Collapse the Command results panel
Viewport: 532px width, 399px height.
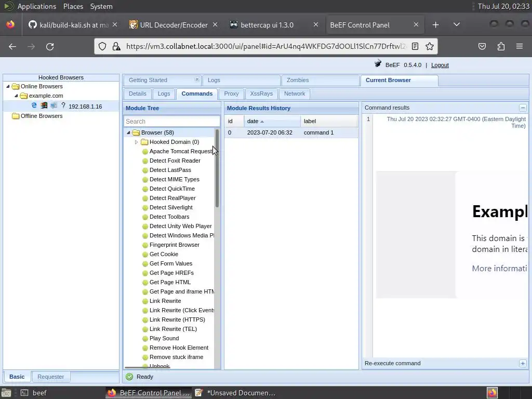click(523, 108)
